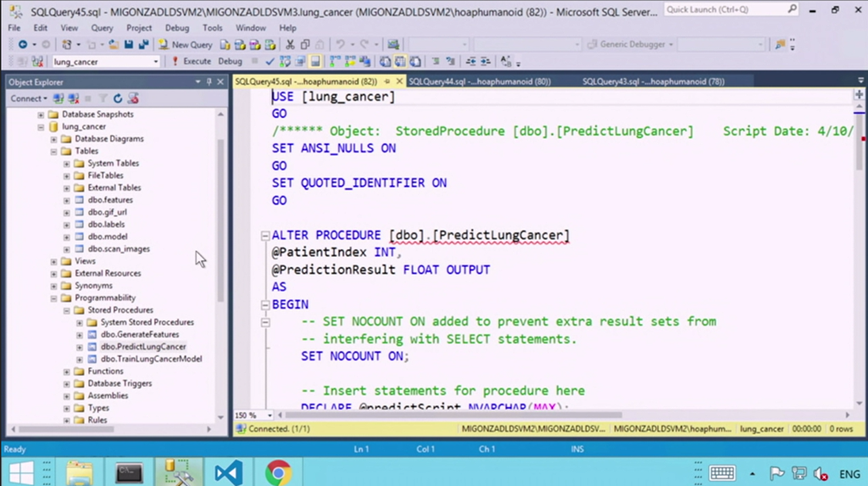Viewport: 868px width, 486px height.
Task: Click the Disconnect icon in Object Explorer toolbar
Action: click(x=73, y=98)
